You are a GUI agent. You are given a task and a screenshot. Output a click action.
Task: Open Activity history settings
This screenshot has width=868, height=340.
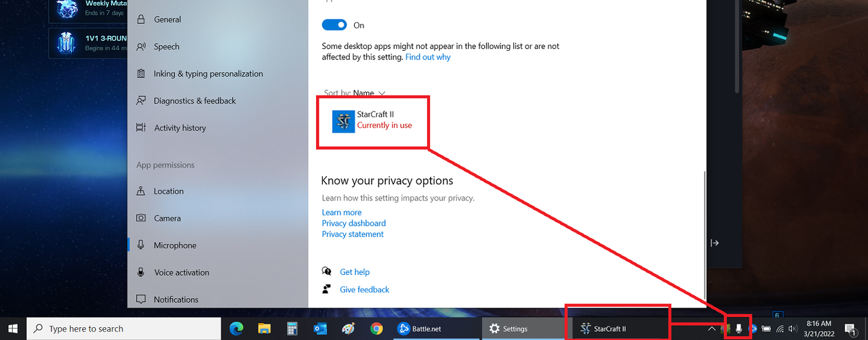point(180,128)
